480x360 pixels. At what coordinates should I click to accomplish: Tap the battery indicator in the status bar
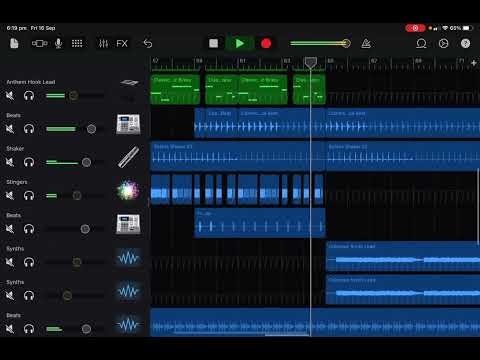pyautogui.click(x=468, y=28)
